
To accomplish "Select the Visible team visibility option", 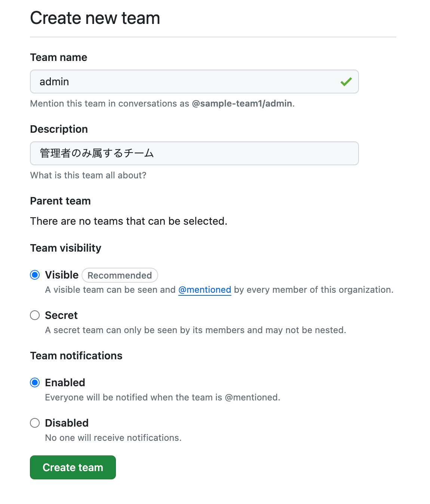I will click(34, 275).
